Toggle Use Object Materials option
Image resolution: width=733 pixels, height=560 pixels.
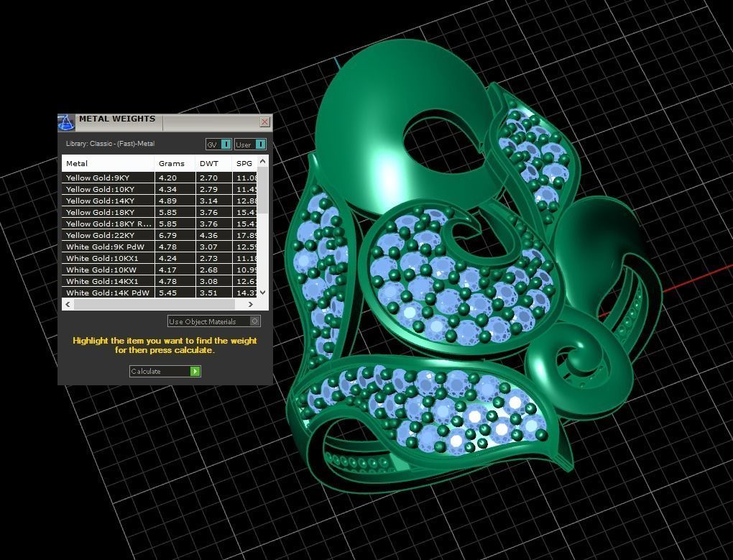pos(213,321)
